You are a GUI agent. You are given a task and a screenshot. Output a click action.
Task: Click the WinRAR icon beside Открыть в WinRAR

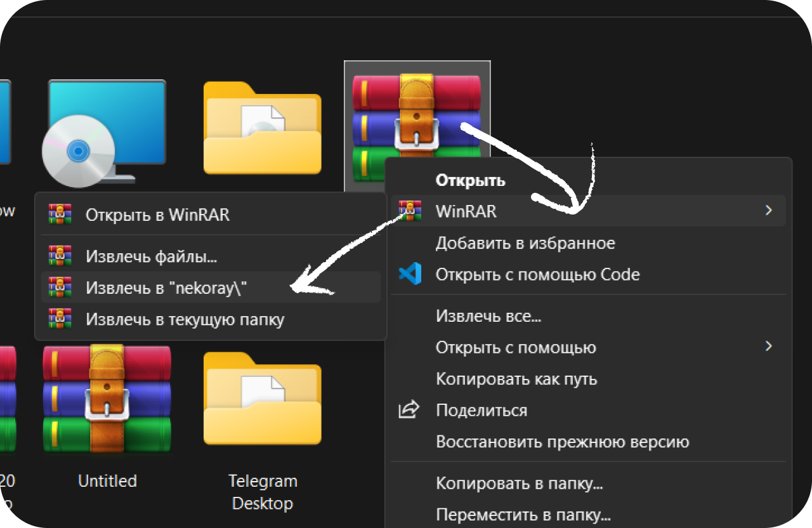point(60,214)
